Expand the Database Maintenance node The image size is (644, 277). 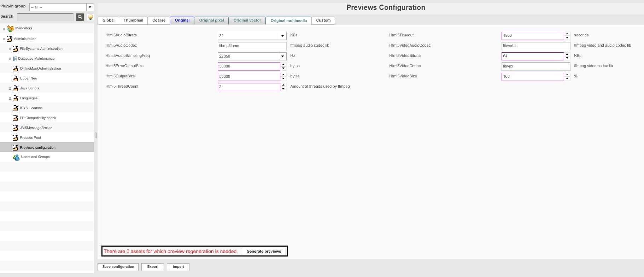pyautogui.click(x=10, y=59)
